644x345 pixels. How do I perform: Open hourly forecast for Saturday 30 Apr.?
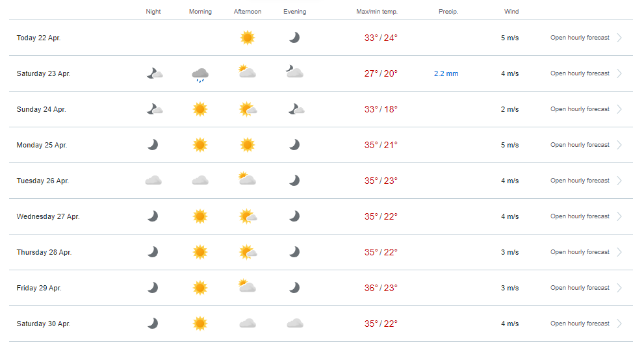click(x=580, y=324)
